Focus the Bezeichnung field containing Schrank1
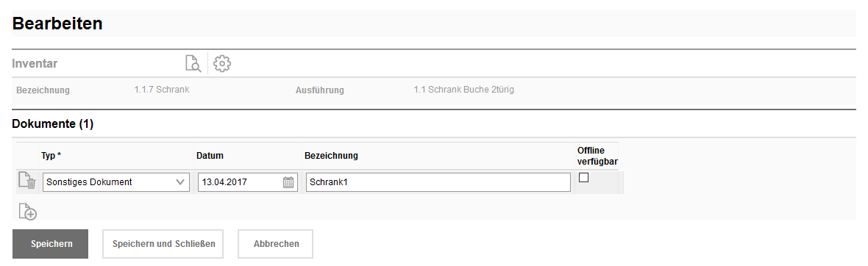 pyautogui.click(x=438, y=182)
